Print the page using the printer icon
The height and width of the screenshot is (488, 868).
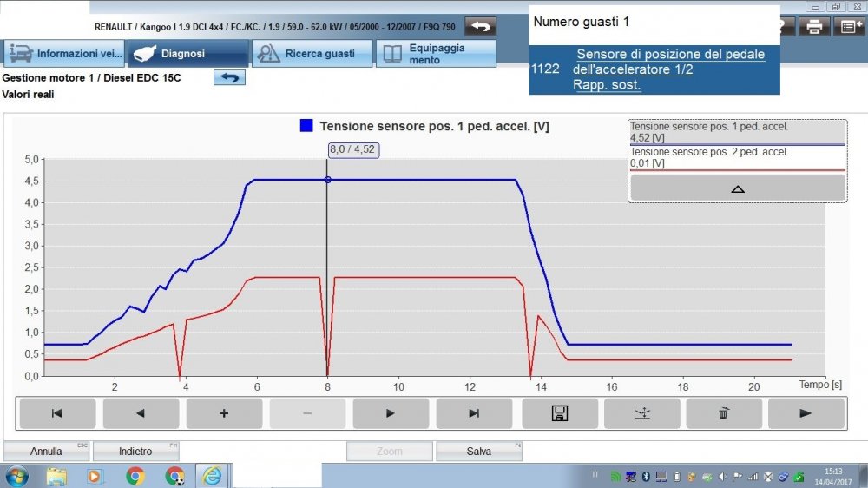pyautogui.click(x=813, y=26)
